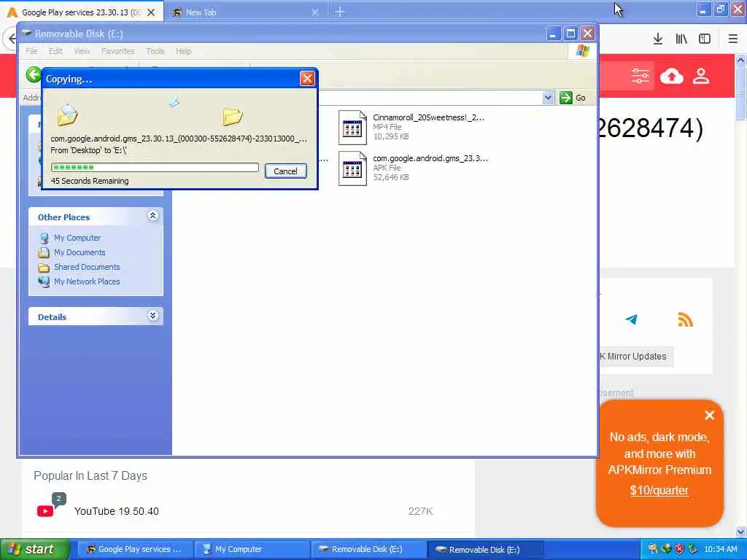Image resolution: width=747 pixels, height=560 pixels.
Task: Click the browser back arrow button
Action: point(10,39)
